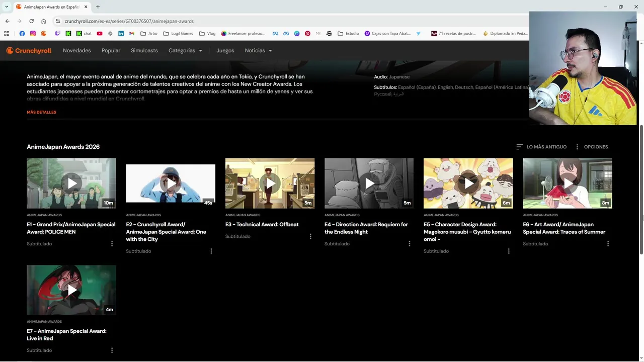Open the Opciones menu

[591, 147]
